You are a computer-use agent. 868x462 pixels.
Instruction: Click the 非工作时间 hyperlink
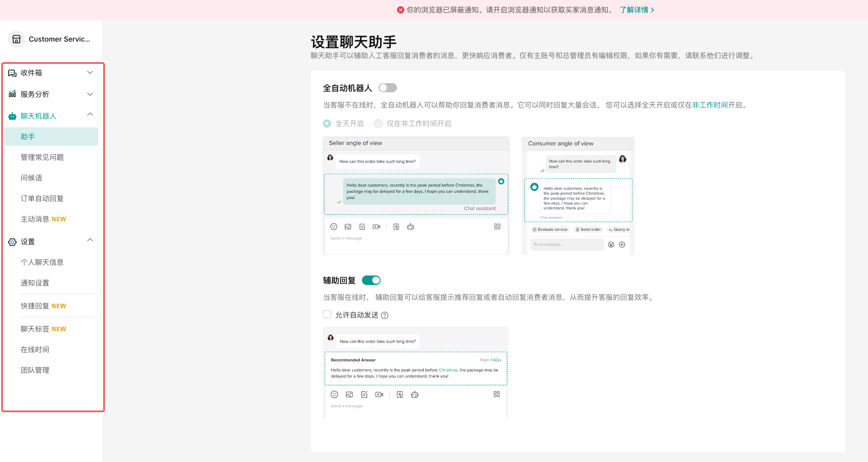point(710,105)
